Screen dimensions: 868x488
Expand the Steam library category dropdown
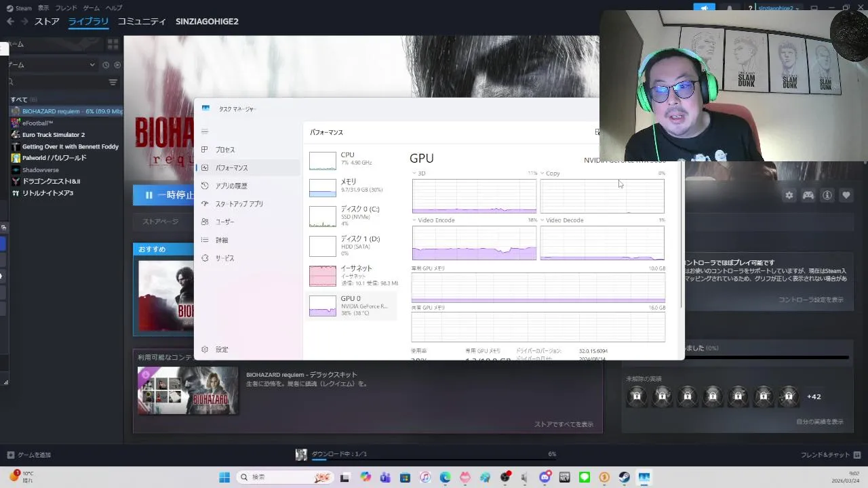(x=92, y=65)
